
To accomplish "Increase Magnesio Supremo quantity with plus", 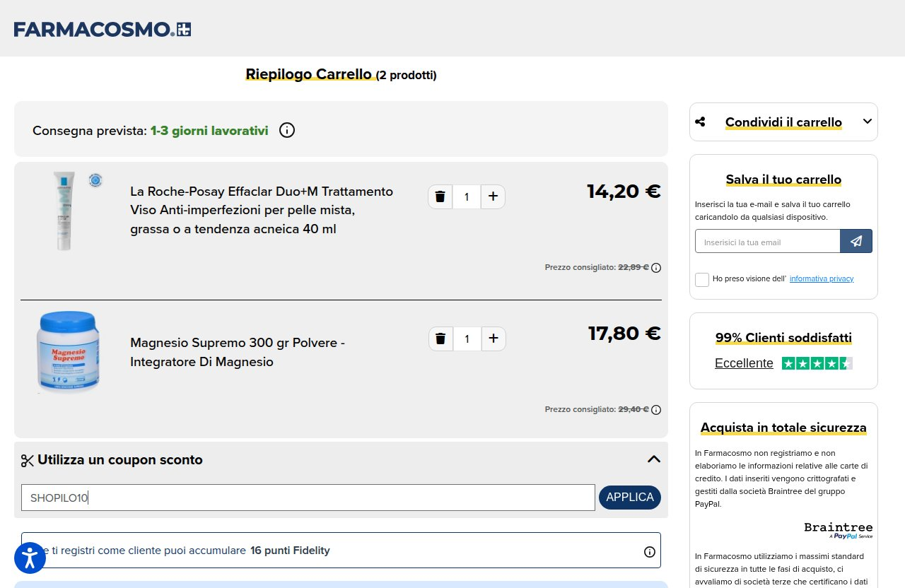I will point(494,339).
